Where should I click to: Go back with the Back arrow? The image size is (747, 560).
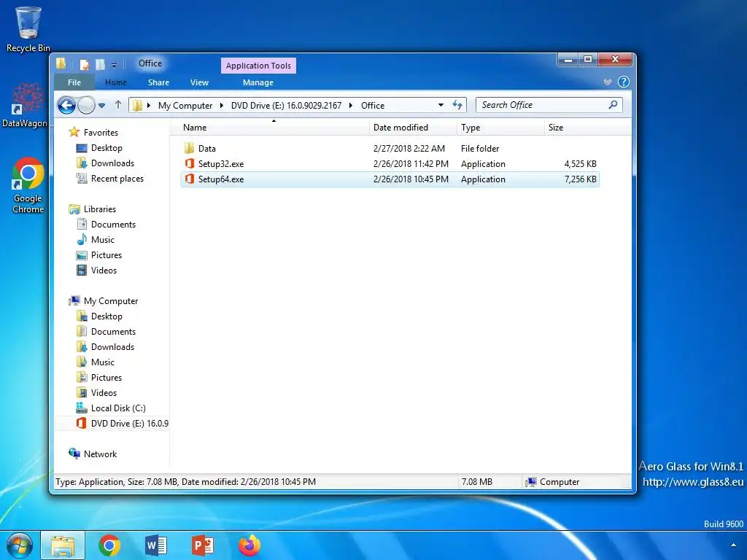point(66,105)
